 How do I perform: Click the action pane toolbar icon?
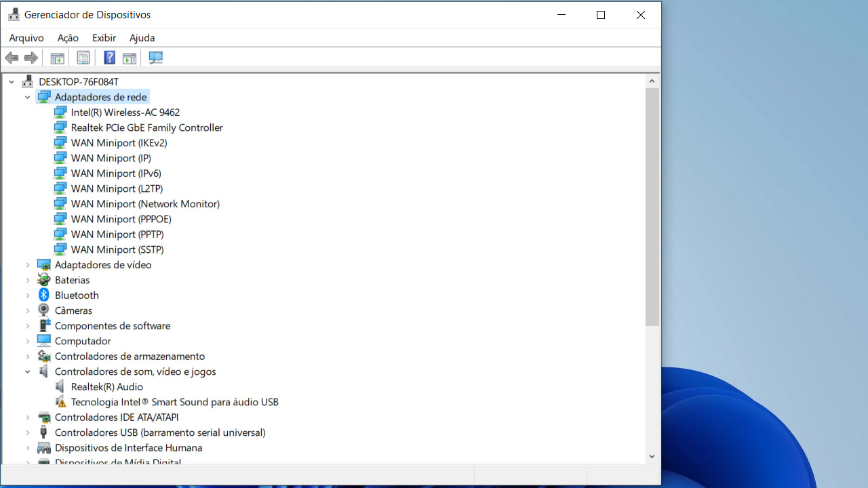[130, 58]
